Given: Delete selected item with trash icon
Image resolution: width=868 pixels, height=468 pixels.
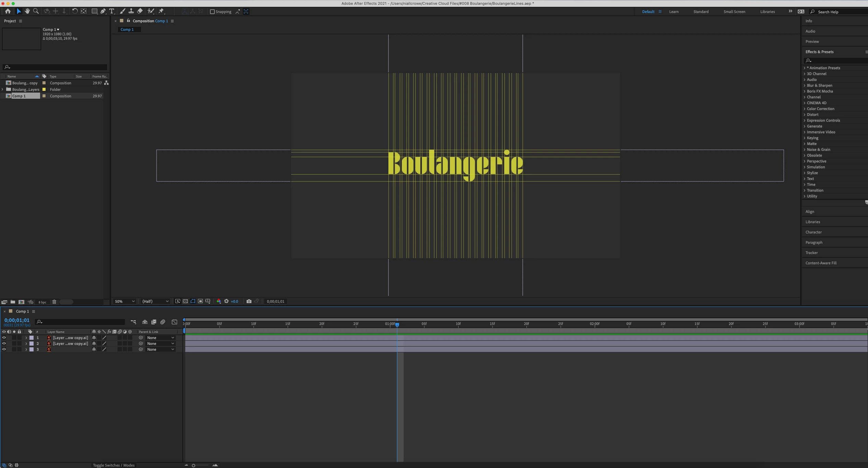Looking at the screenshot, I should pyautogui.click(x=54, y=302).
